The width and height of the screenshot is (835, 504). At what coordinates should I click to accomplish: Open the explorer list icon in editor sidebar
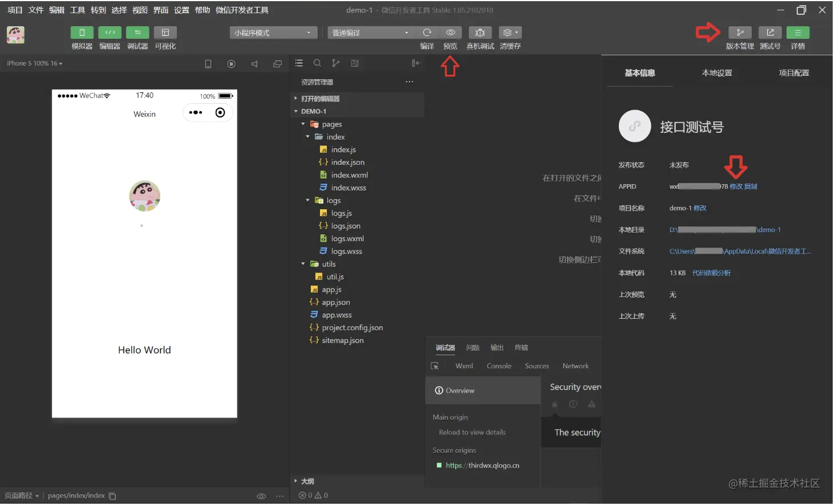[x=299, y=63]
